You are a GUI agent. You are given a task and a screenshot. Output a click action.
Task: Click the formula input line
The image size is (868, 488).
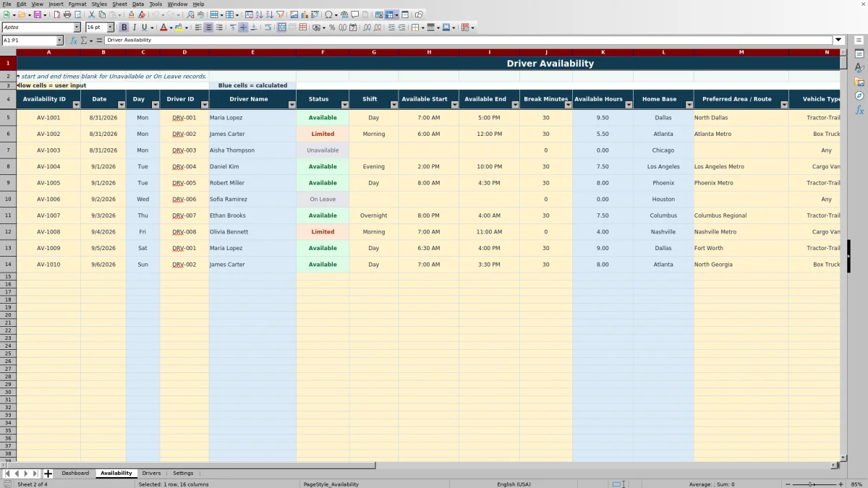tap(469, 40)
